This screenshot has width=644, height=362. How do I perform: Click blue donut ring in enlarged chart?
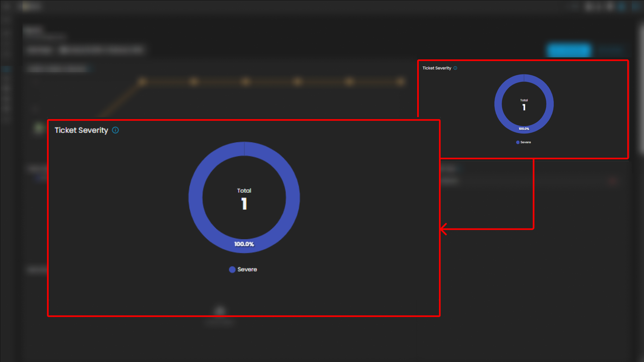[196, 198]
